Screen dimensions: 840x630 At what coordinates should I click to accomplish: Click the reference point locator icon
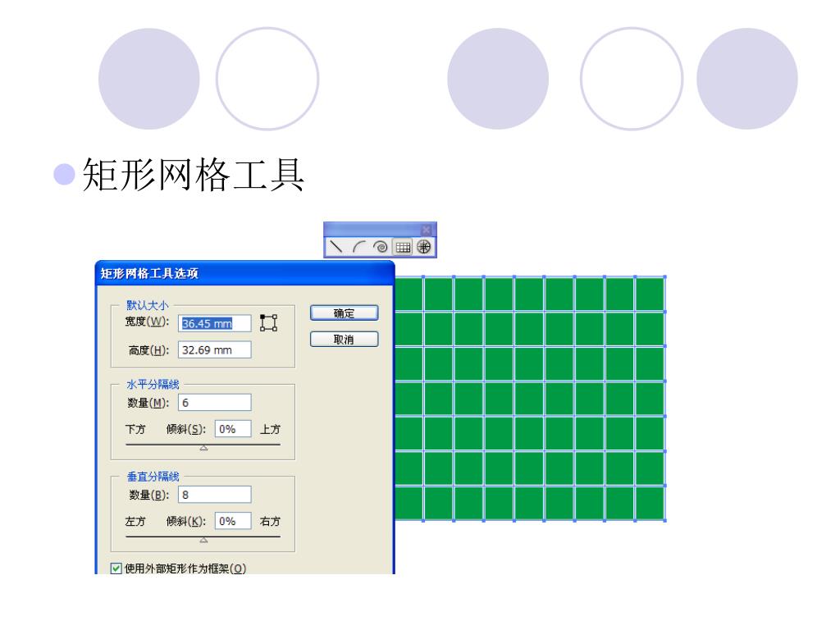click(x=268, y=323)
